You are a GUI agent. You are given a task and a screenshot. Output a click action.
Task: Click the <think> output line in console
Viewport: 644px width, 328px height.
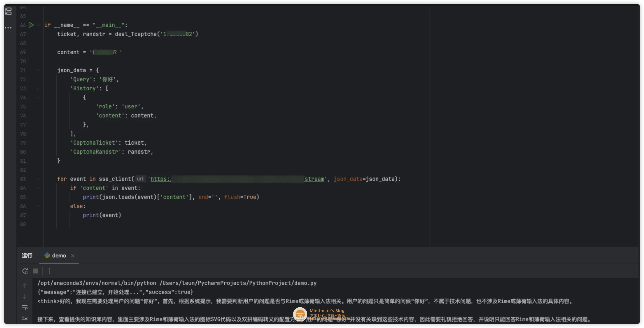point(305,301)
